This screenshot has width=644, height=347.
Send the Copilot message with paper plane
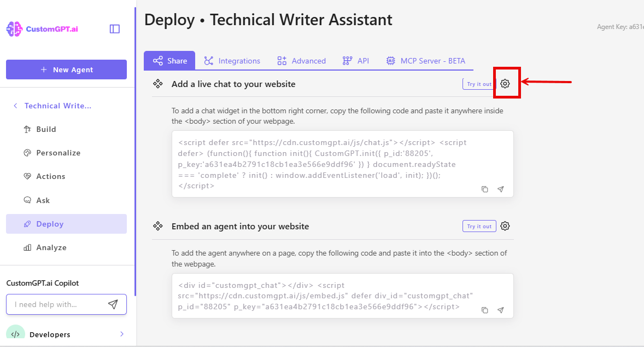point(113,304)
